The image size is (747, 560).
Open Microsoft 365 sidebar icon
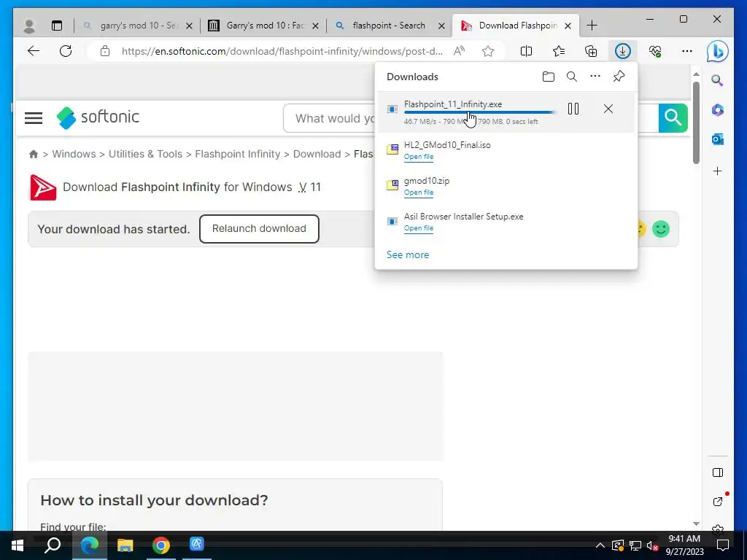click(x=718, y=110)
